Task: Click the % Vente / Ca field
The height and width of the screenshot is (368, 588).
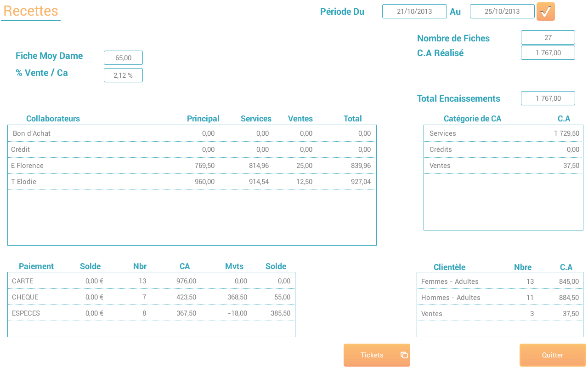Action: (123, 75)
